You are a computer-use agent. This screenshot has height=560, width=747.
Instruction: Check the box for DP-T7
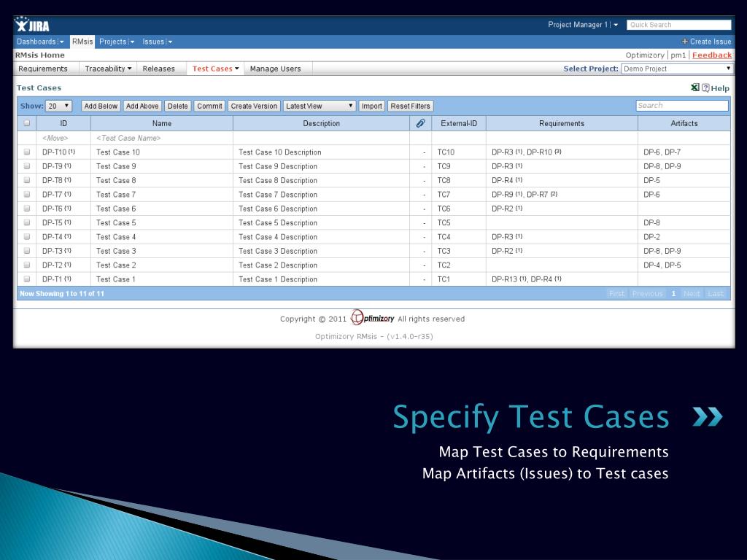click(27, 194)
